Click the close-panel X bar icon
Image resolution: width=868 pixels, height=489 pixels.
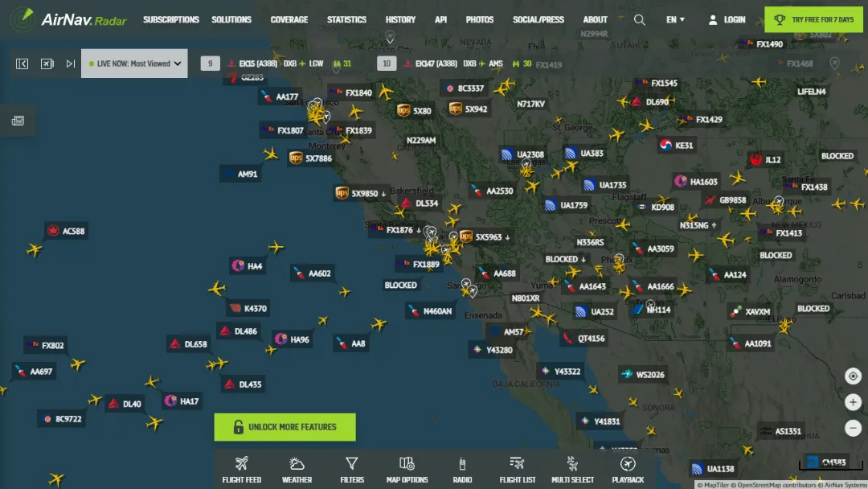(47, 64)
